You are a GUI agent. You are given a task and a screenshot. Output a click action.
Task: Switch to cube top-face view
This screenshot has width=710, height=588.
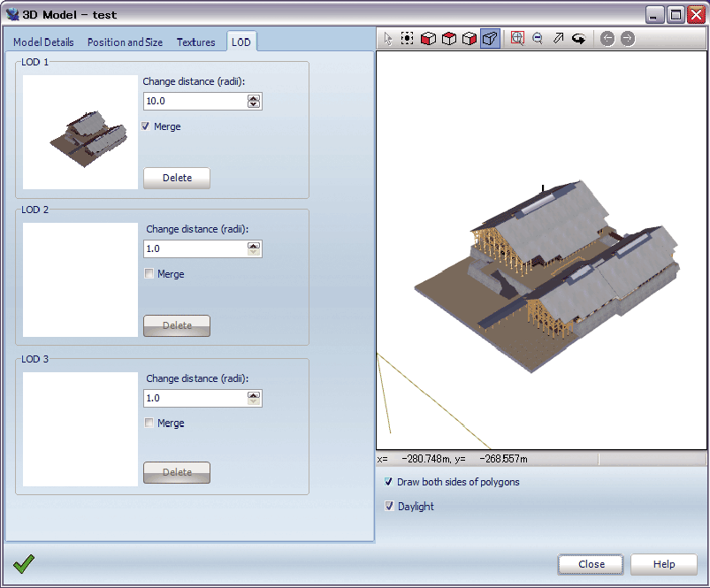pyautogui.click(x=449, y=39)
